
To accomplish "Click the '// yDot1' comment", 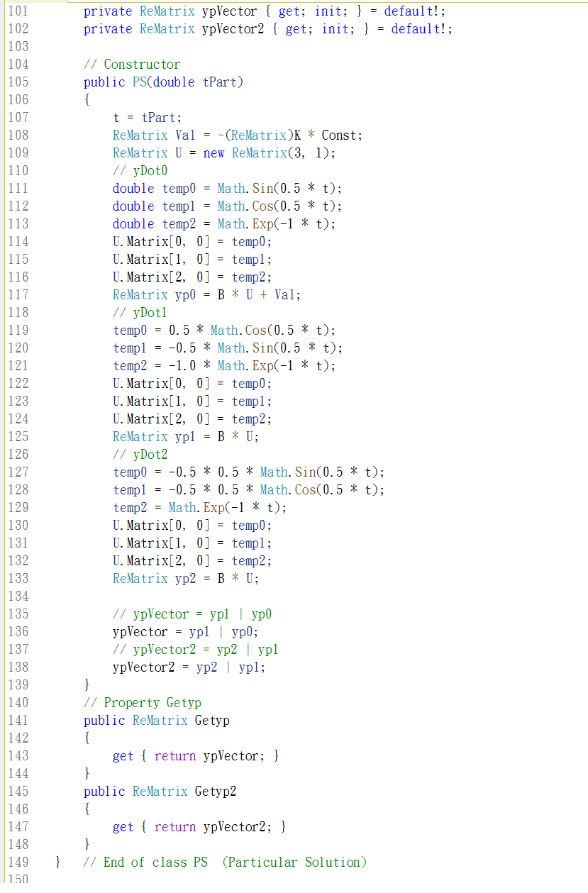I will coord(140,313).
